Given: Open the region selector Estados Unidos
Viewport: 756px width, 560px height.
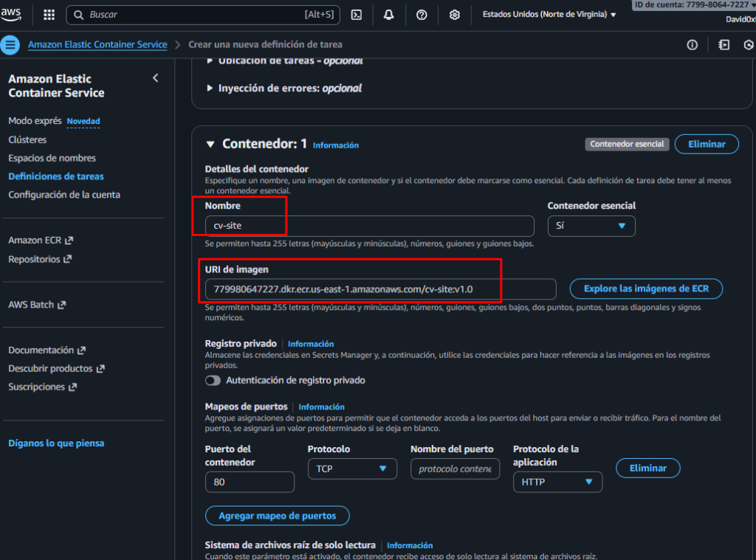Looking at the screenshot, I should pos(549,15).
